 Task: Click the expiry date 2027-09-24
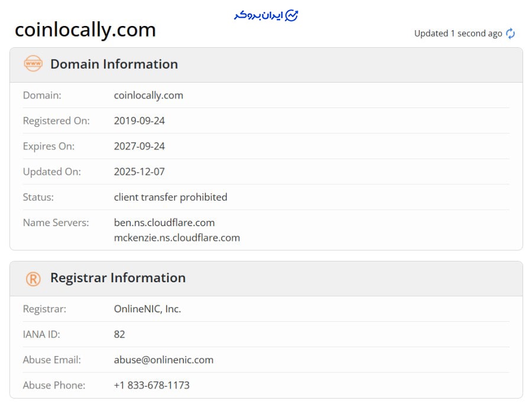pyautogui.click(x=139, y=146)
